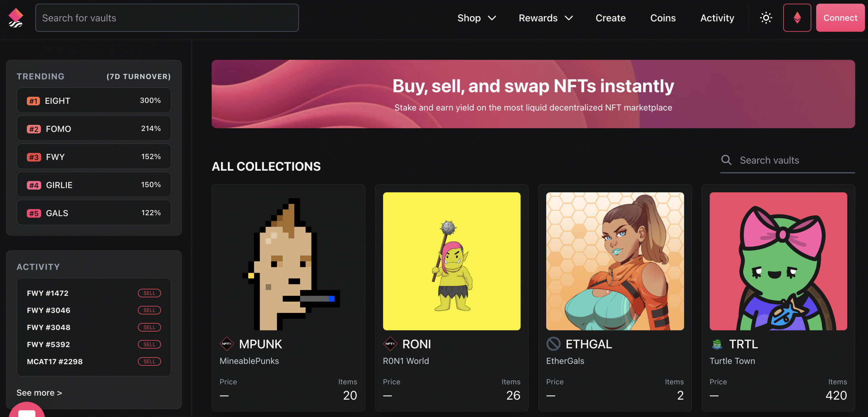Click the SELL tag for FWY #3048
Screen dimensions: 868x417
tap(149, 327)
